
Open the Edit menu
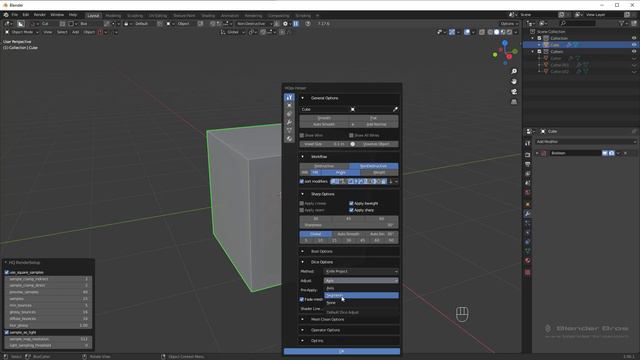(26, 15)
